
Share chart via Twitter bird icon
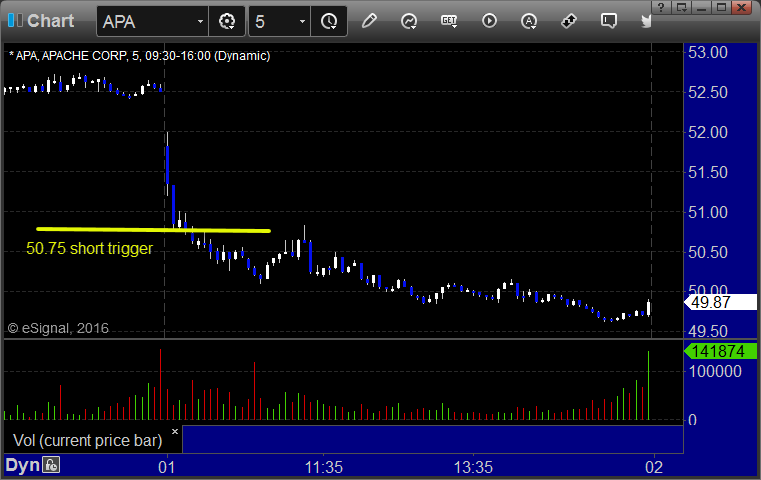tap(646, 21)
